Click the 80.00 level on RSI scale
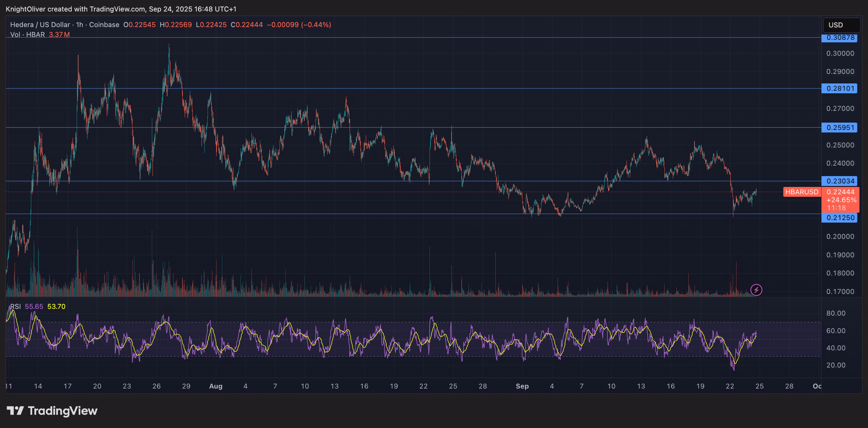Screen dimensions: 868x428 pos(836,313)
